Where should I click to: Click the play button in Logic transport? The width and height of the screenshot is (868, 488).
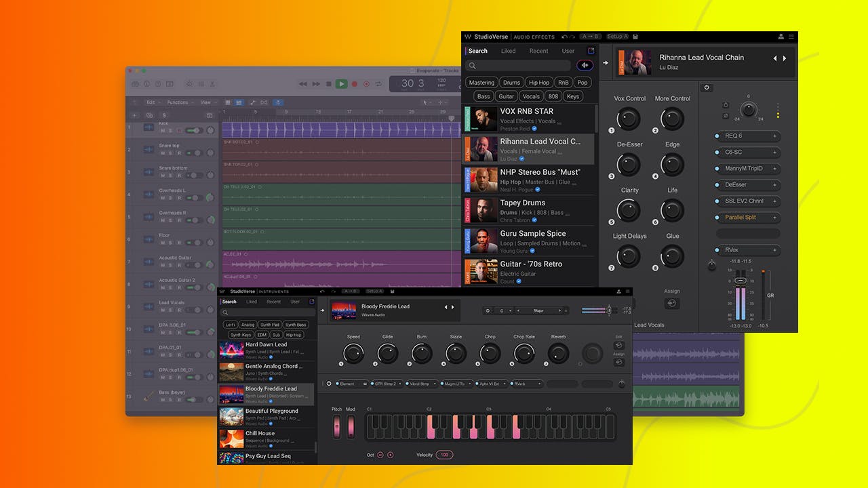pyautogui.click(x=341, y=84)
